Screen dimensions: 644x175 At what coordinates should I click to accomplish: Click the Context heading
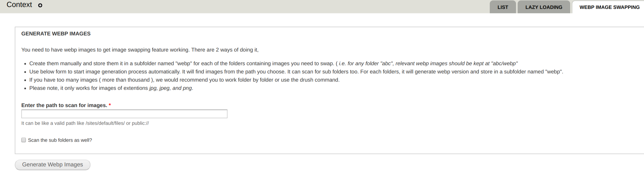[x=19, y=5]
